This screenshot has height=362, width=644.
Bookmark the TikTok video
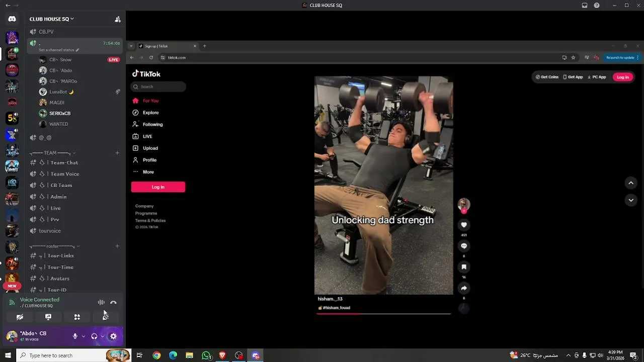click(464, 267)
